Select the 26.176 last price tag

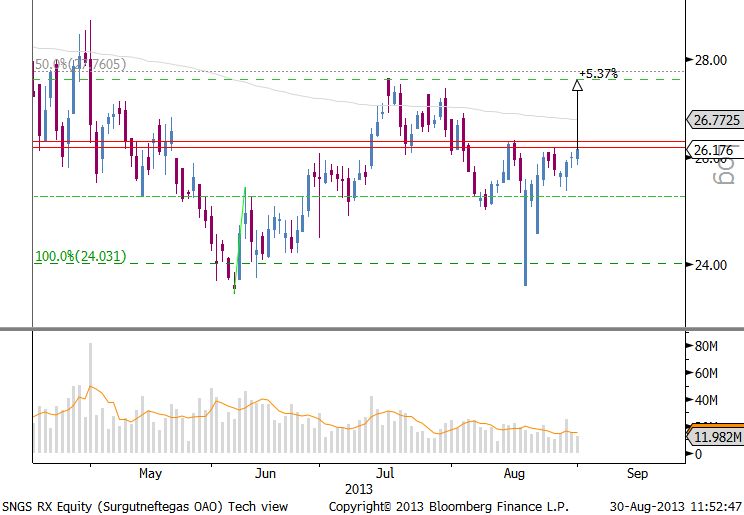pos(714,151)
